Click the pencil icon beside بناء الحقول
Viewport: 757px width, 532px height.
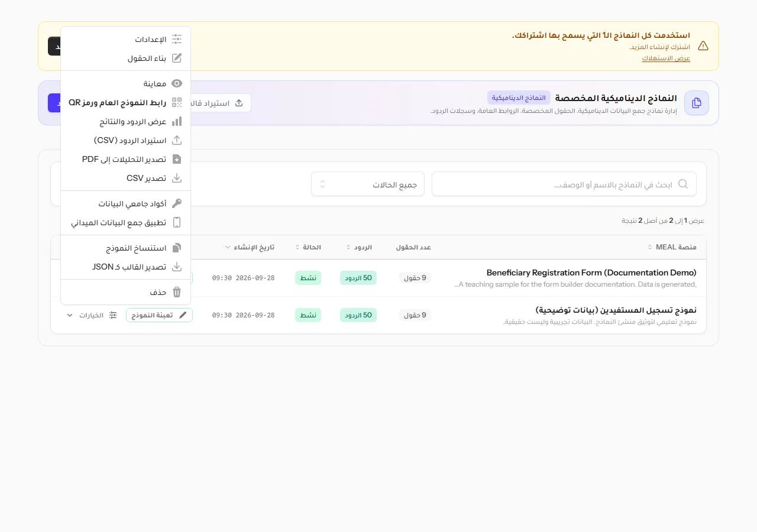click(177, 59)
